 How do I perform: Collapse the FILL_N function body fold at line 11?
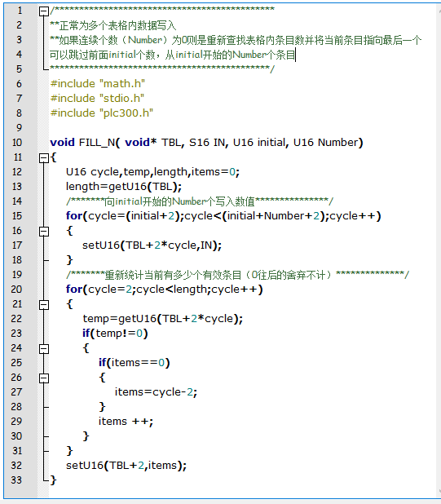pos(44,158)
